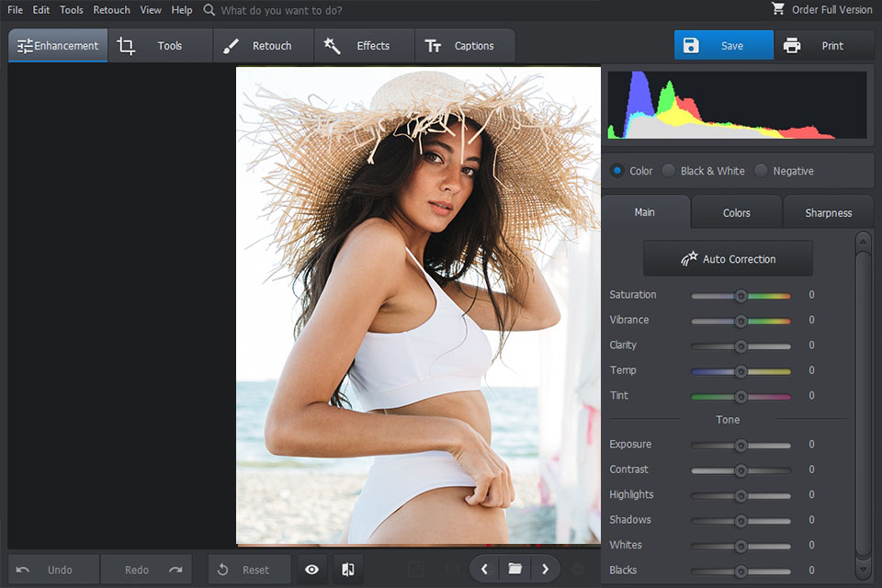882x588 pixels.
Task: Click the search magnifier in the top bar
Action: [x=208, y=10]
